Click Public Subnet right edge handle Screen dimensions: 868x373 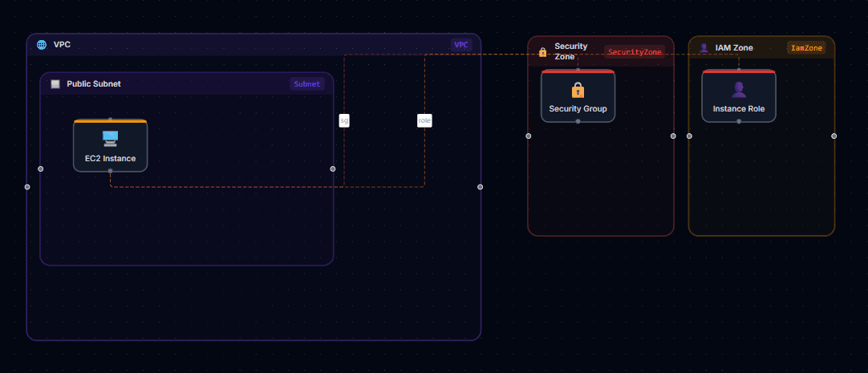click(x=333, y=168)
